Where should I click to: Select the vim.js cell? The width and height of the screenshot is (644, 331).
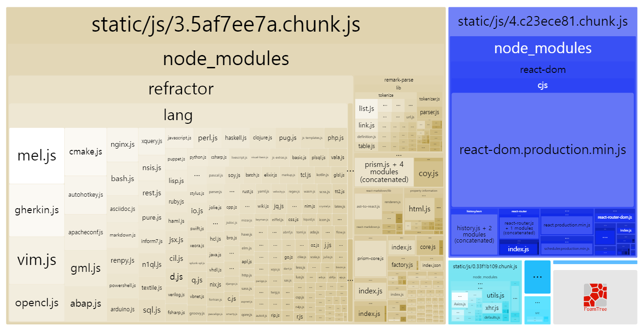click(37, 260)
